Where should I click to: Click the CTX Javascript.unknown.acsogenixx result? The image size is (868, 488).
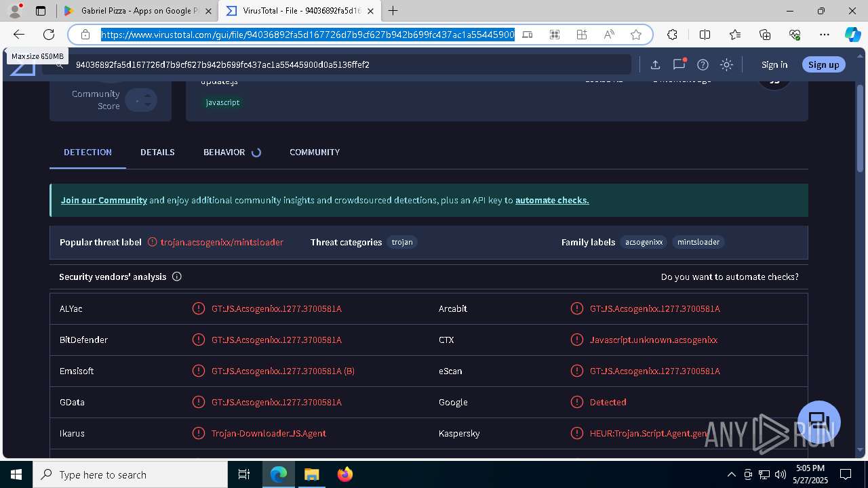(x=654, y=340)
